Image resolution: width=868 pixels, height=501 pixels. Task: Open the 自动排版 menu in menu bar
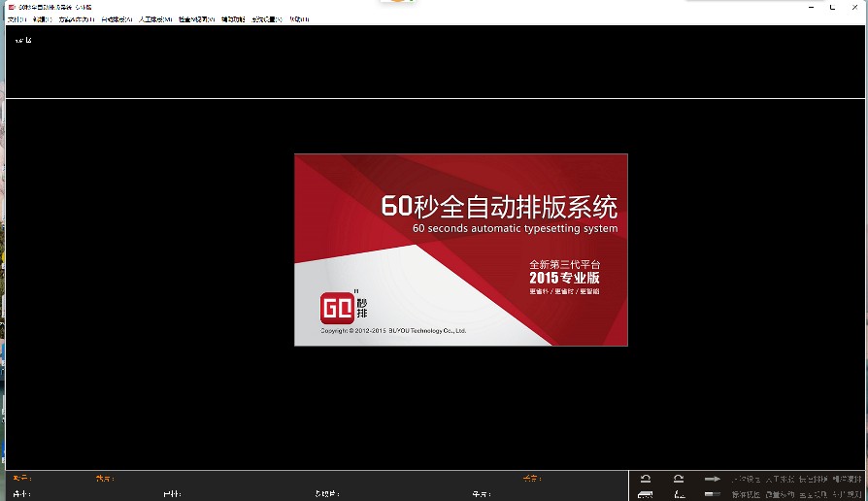click(117, 19)
